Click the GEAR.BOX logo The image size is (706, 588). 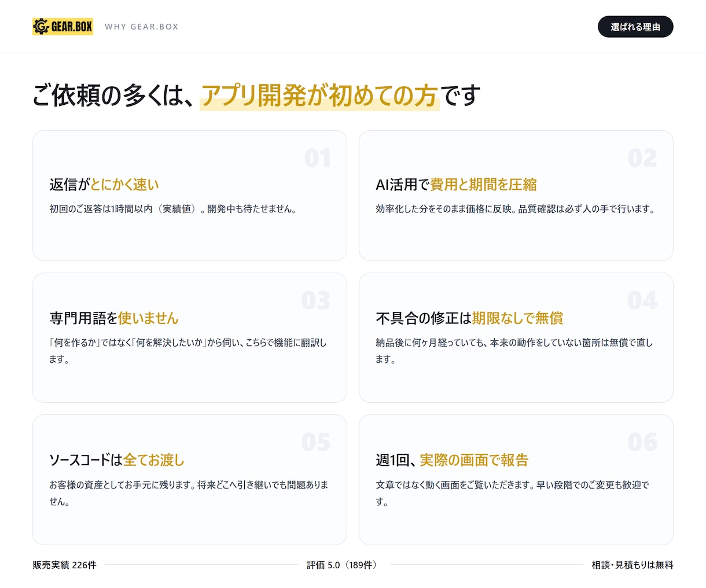point(62,27)
